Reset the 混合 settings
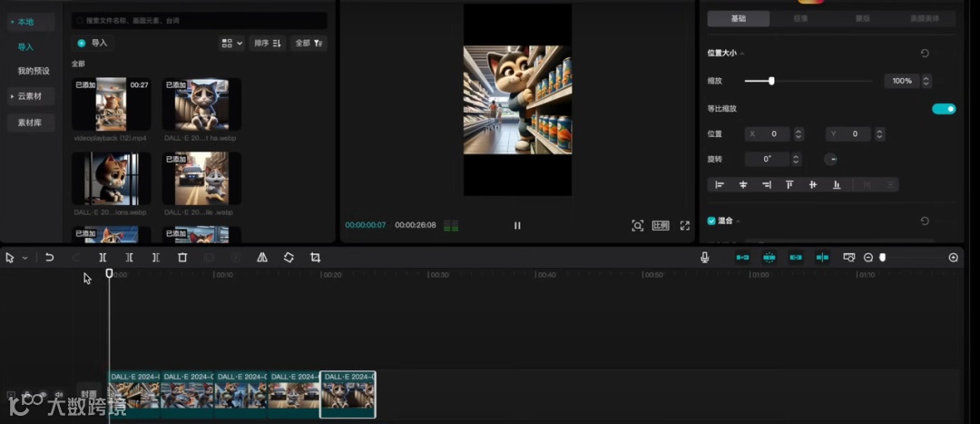This screenshot has width=980, height=424. coord(925,221)
